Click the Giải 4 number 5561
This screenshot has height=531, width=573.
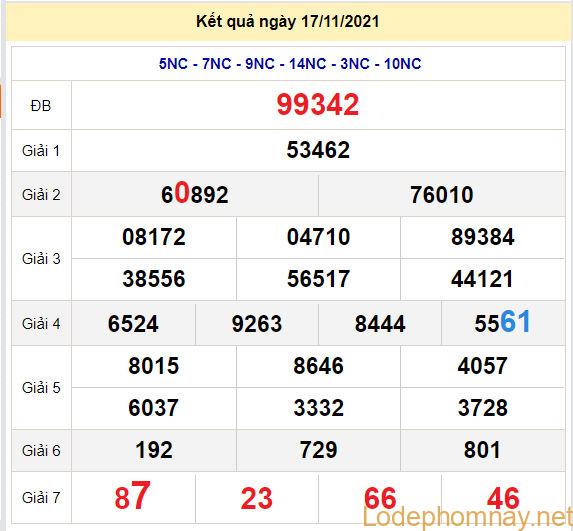[502, 322]
